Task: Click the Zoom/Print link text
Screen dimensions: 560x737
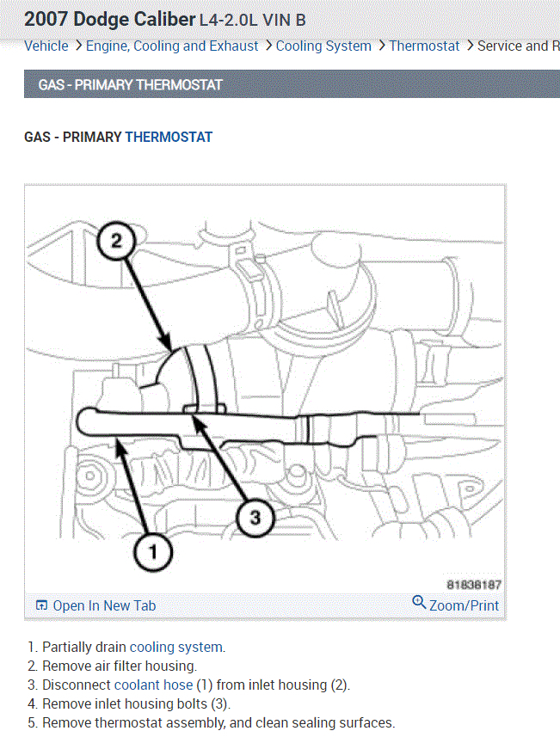Action: pos(464,606)
